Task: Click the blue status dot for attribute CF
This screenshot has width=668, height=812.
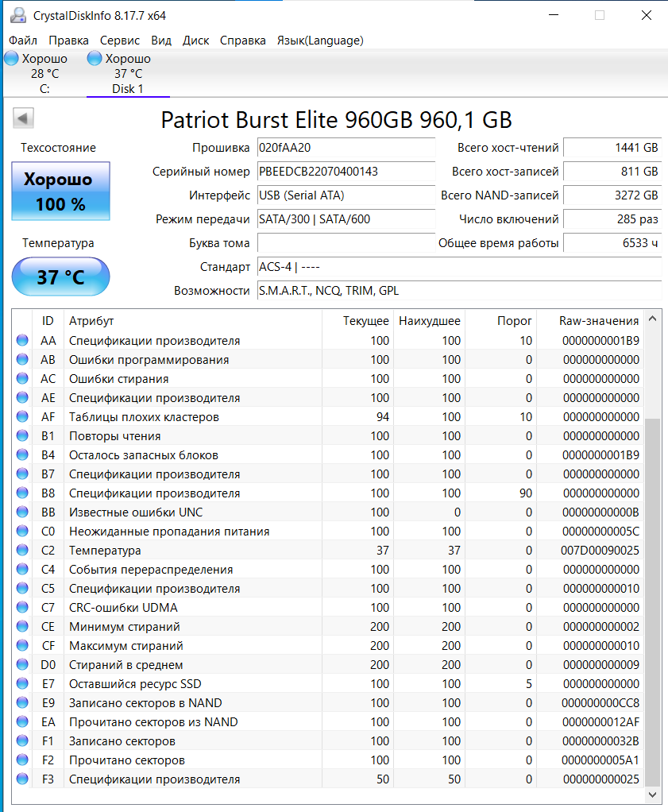Action: 22,645
